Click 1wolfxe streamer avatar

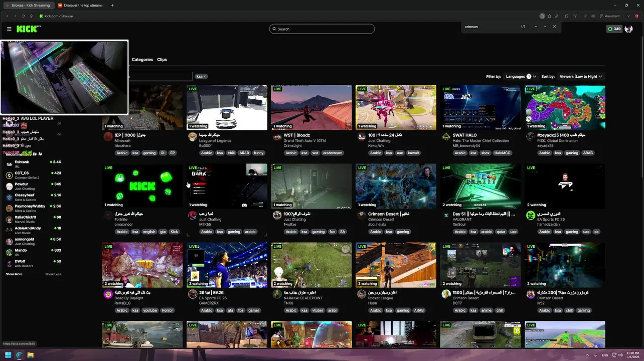tap(277, 216)
